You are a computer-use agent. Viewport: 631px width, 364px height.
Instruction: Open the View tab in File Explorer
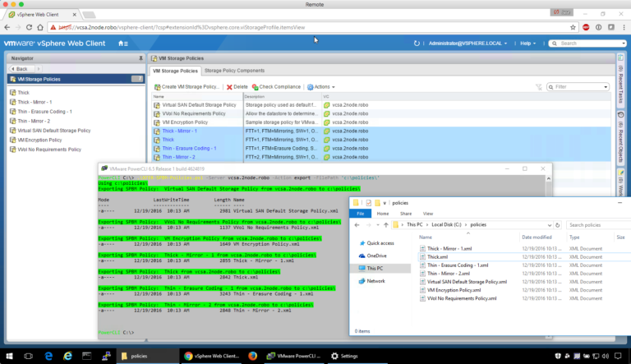pyautogui.click(x=426, y=213)
